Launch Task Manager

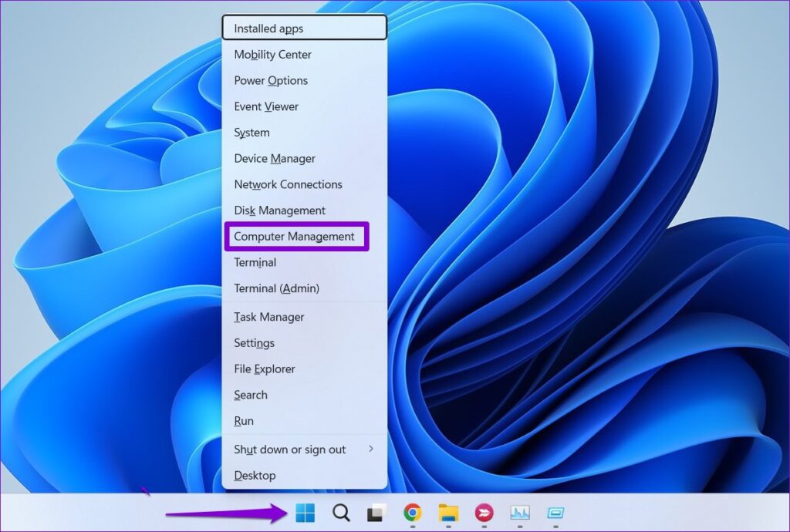[268, 317]
